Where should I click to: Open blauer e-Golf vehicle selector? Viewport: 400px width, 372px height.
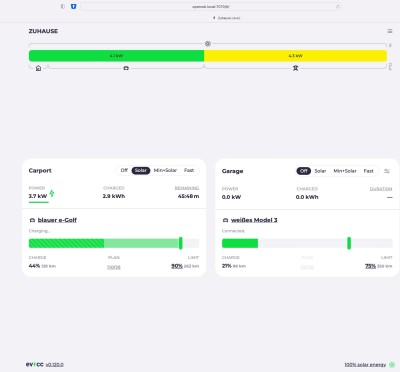pyautogui.click(x=57, y=220)
